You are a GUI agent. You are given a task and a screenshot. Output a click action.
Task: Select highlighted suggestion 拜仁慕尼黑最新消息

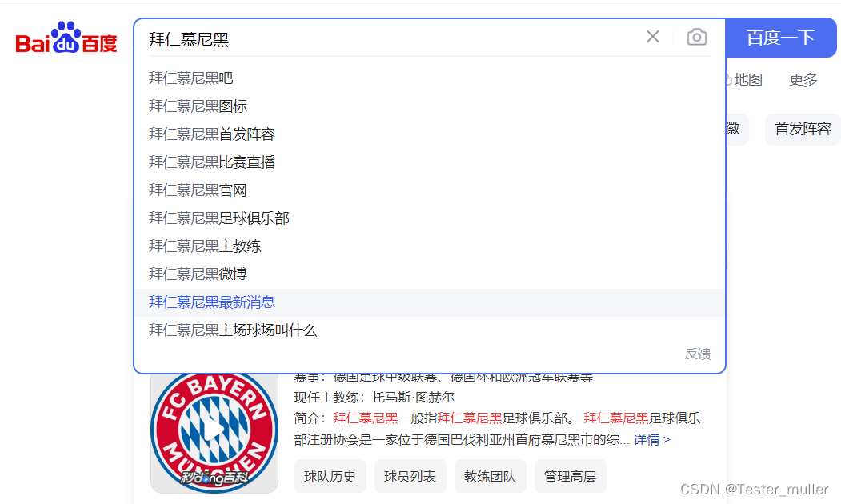coord(429,302)
